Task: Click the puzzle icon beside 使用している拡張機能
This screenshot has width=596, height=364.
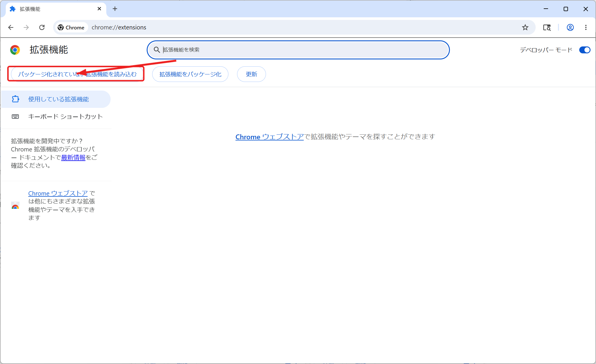Action: 16,99
